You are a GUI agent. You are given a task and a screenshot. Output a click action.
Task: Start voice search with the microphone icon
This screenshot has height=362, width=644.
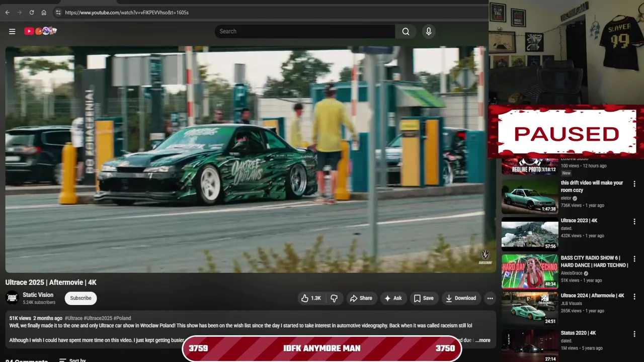pos(429,31)
